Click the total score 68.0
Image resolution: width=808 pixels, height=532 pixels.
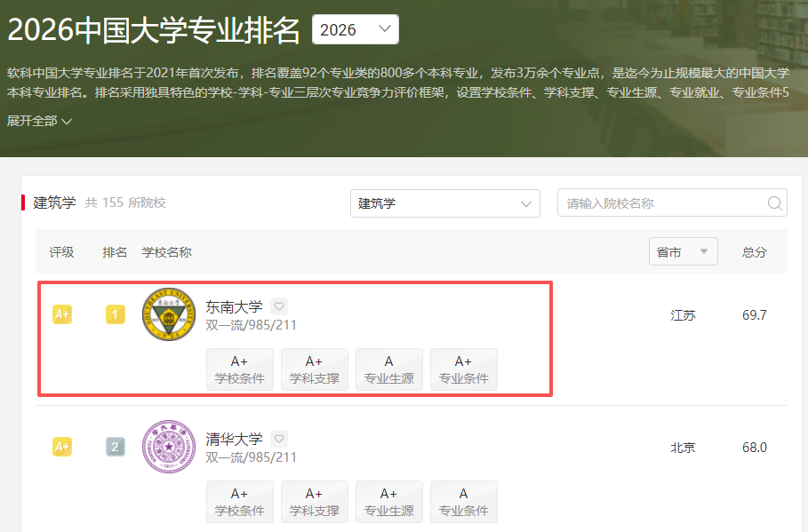pyautogui.click(x=755, y=448)
